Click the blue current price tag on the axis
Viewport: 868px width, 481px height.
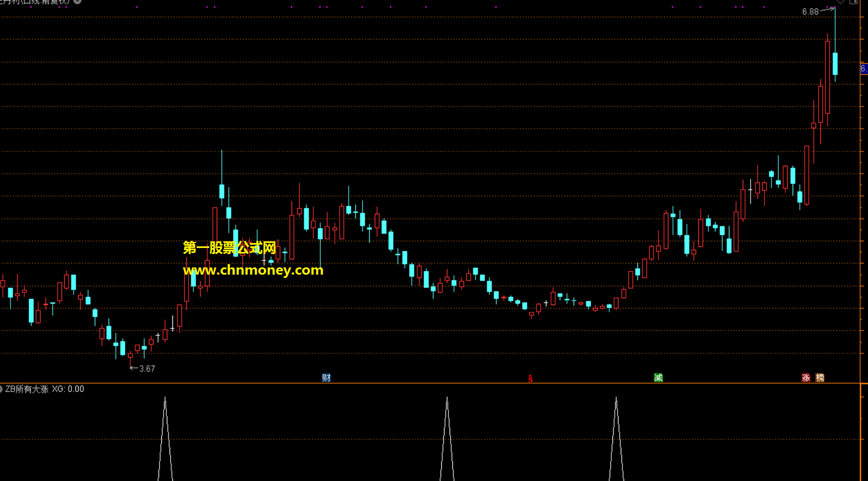[x=864, y=69]
